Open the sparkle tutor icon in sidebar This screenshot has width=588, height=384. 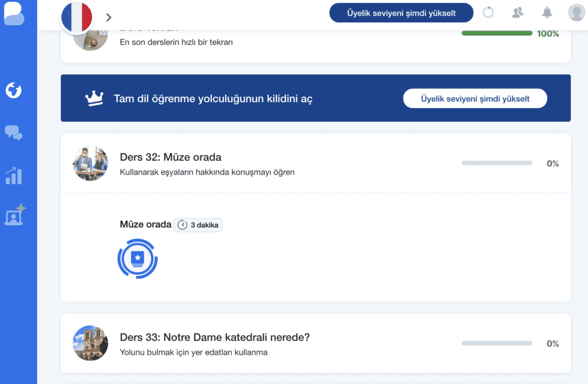14,214
